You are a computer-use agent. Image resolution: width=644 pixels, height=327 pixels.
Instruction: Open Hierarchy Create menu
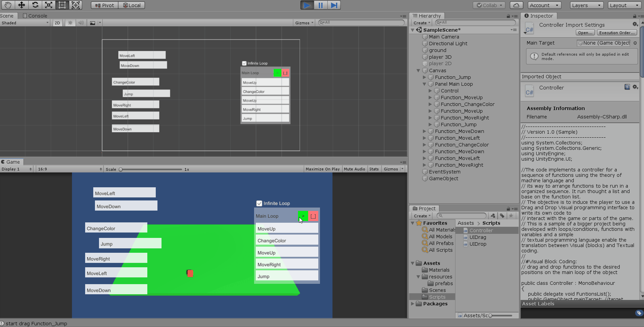pyautogui.click(x=421, y=23)
